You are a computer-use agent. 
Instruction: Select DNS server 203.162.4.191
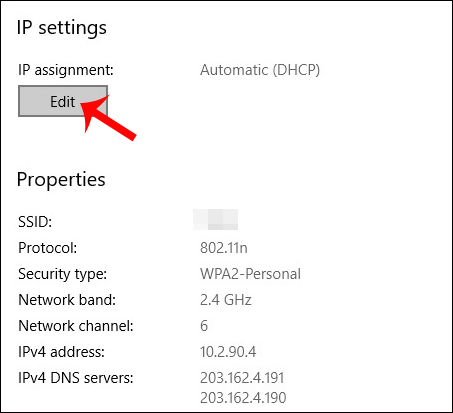tap(242, 378)
